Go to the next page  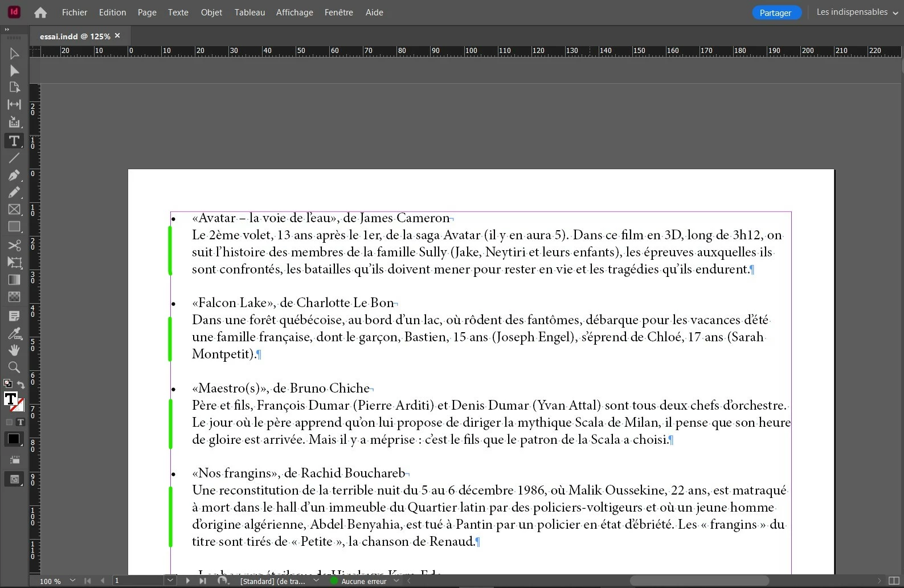click(x=187, y=581)
